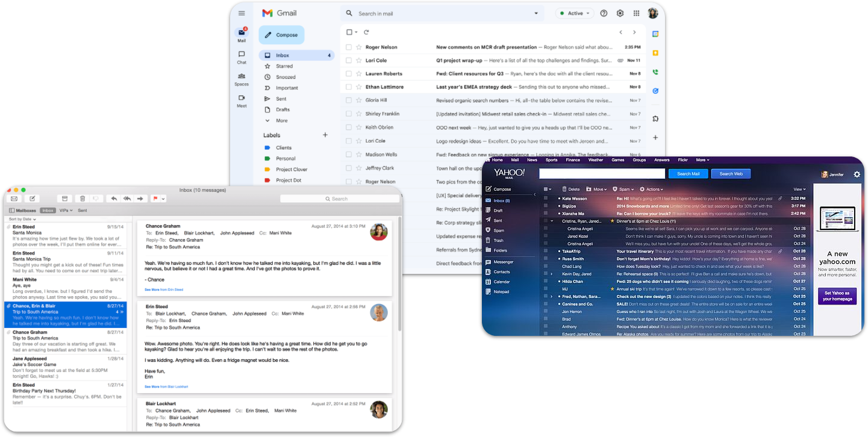
Task: Open the VIPs dropdown in Apple Mail
Action: coord(66,211)
